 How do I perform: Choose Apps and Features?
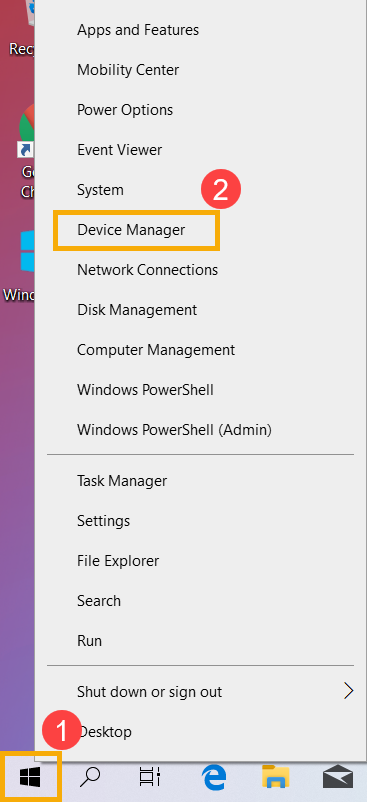tap(138, 30)
